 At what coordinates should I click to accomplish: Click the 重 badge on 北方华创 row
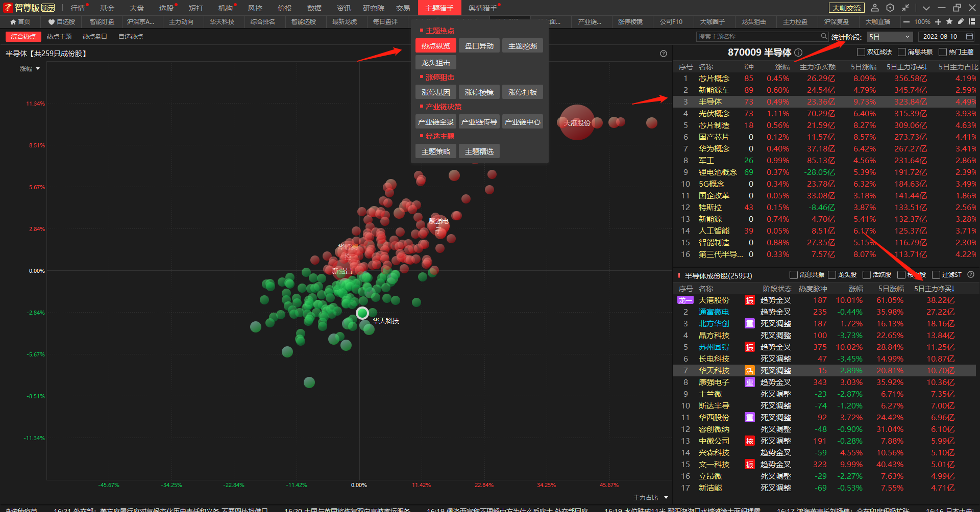(x=749, y=324)
